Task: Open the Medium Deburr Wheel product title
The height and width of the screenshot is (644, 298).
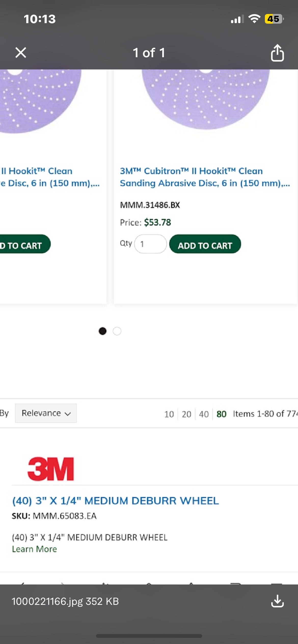Action: (x=115, y=501)
